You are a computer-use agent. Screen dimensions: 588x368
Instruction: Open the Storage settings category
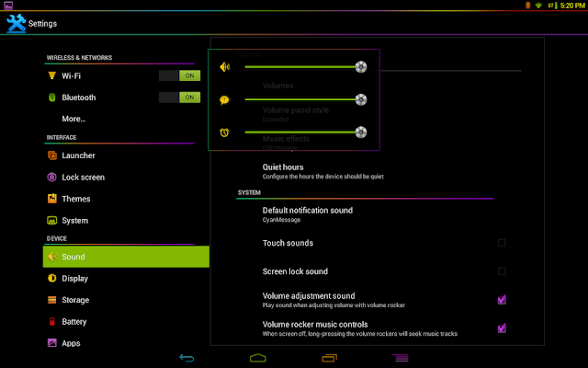point(126,300)
